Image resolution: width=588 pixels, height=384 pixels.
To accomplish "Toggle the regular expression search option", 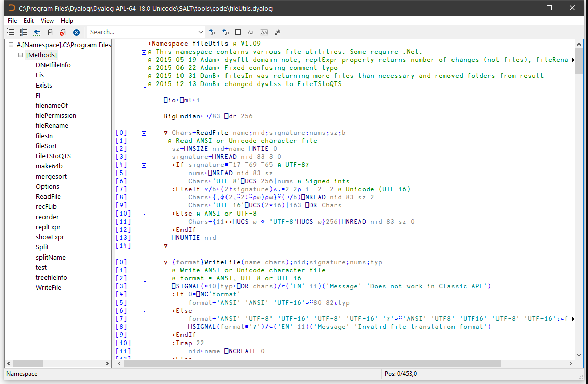I will [x=277, y=32].
